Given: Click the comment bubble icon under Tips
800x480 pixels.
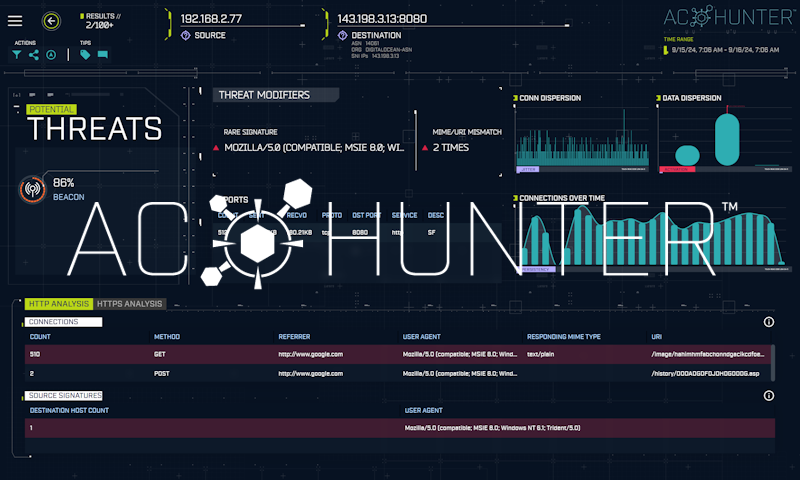Looking at the screenshot, I should click(x=101, y=55).
